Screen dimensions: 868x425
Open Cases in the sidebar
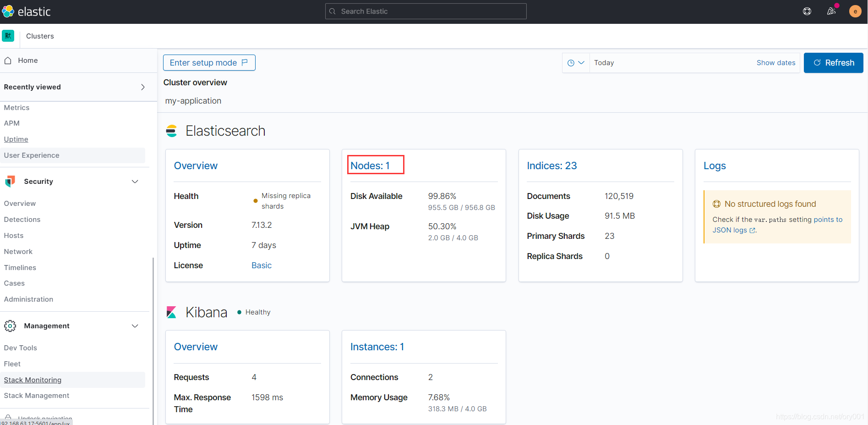(x=14, y=283)
